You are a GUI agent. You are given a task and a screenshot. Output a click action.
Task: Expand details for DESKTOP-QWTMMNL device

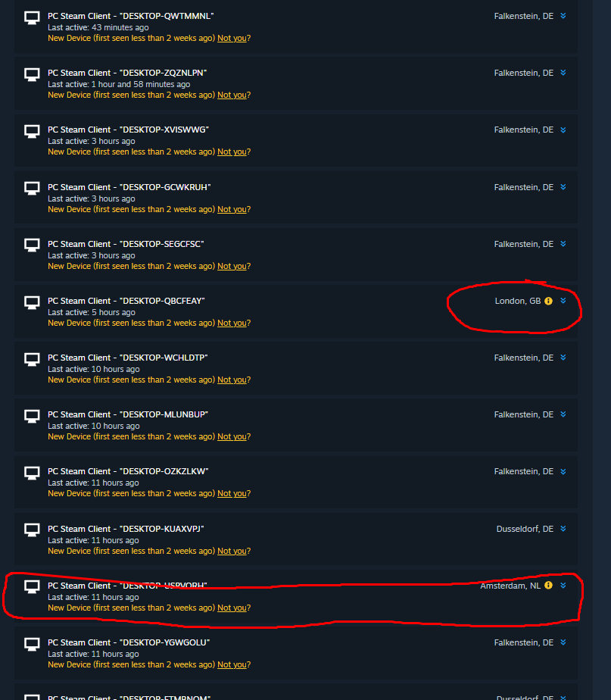563,16
